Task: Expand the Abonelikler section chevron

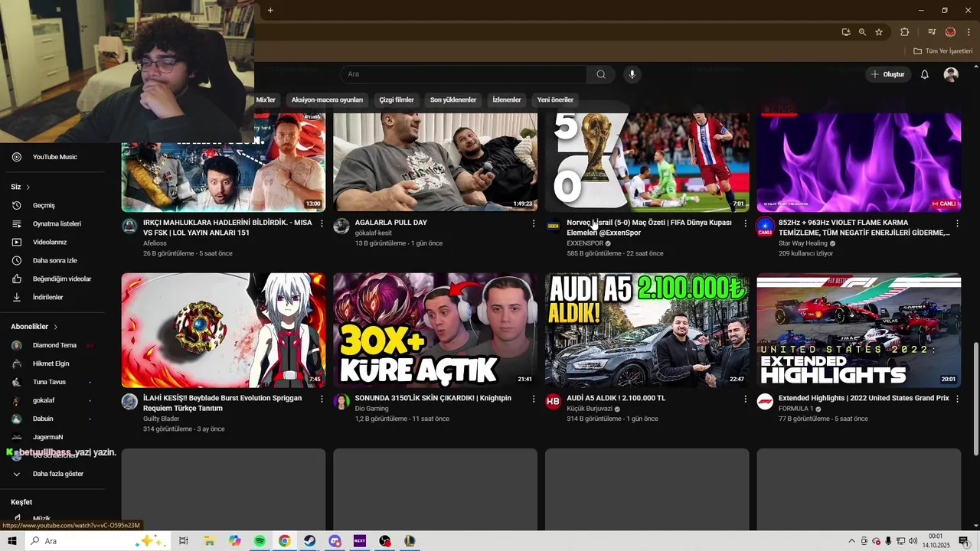Action: pyautogui.click(x=55, y=327)
